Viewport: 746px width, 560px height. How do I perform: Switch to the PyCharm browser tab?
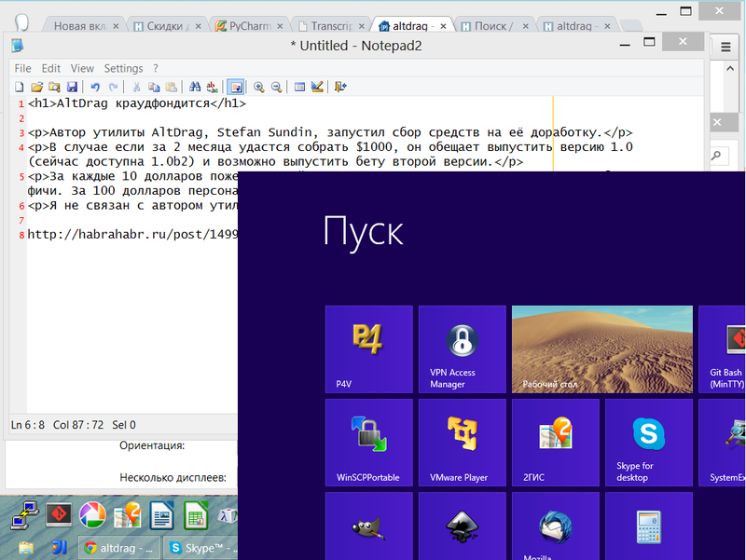pos(249,26)
